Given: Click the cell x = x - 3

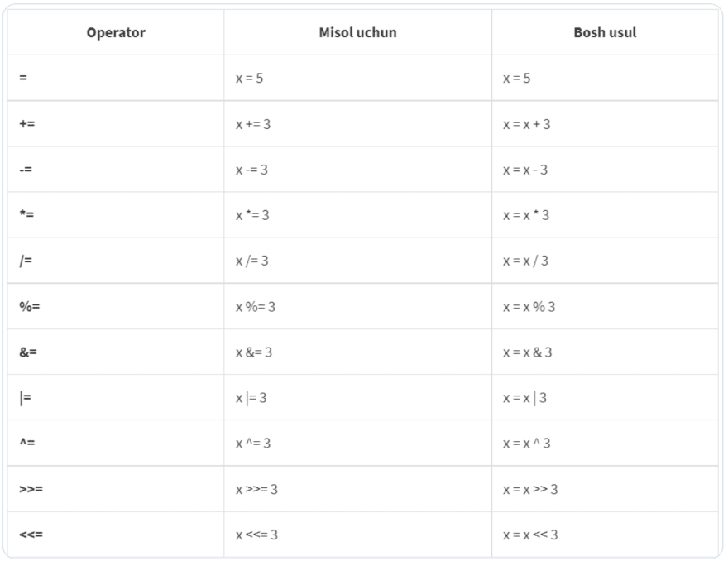Looking at the screenshot, I should point(525,170).
